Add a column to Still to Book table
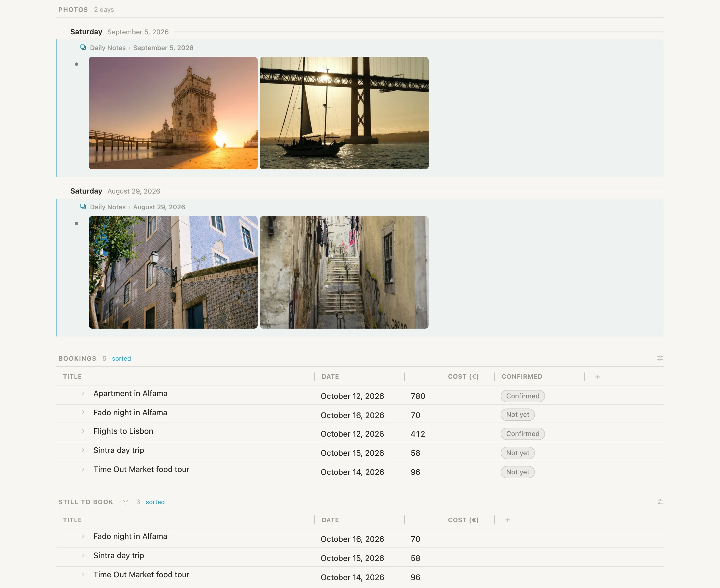This screenshot has height=588, width=720. 507,520
